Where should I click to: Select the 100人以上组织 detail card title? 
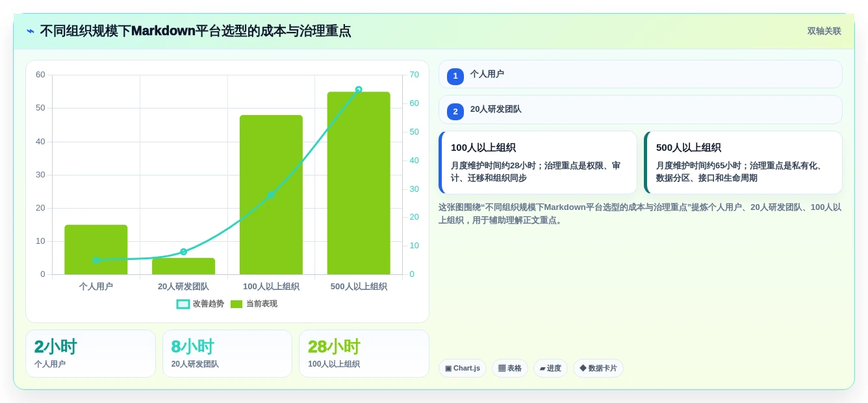tap(483, 148)
